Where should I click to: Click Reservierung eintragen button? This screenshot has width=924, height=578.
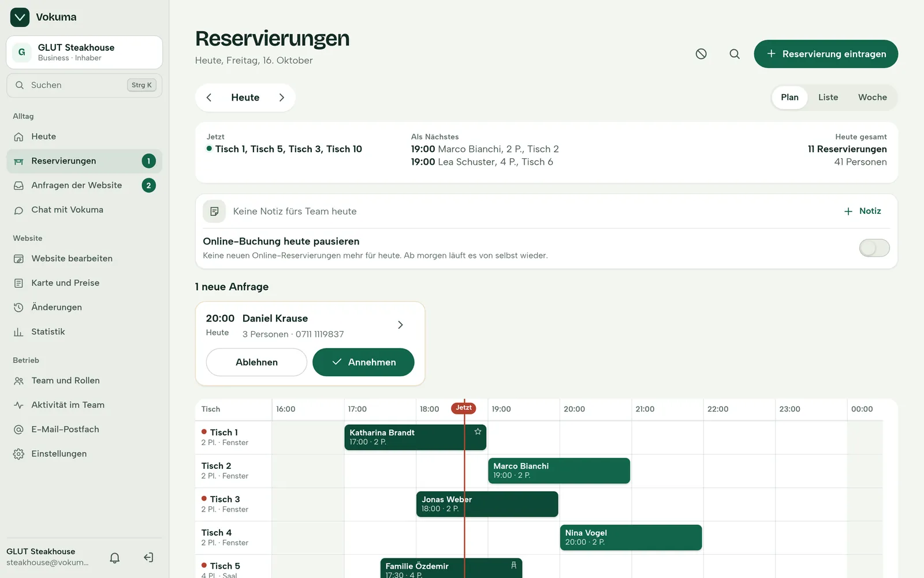826,54
